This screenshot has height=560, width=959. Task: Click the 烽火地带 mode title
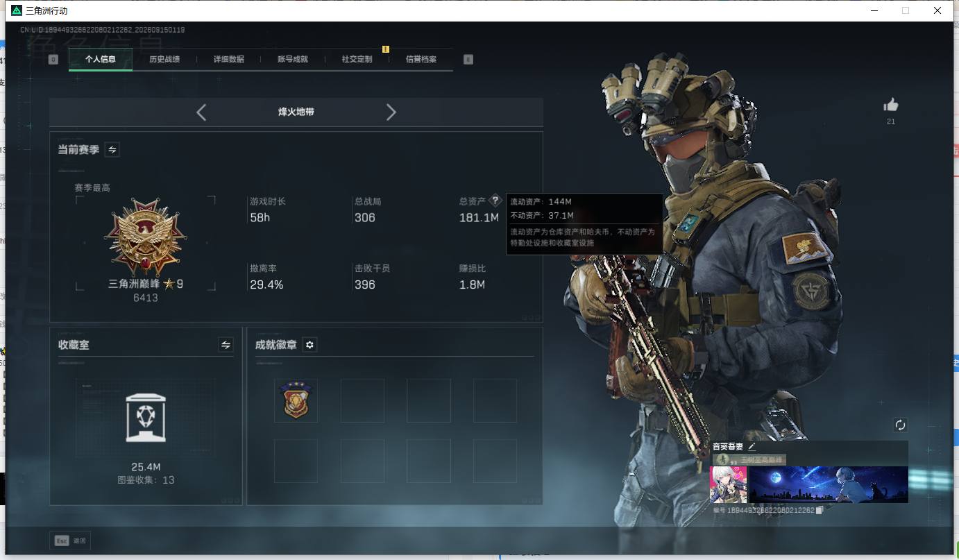pos(296,112)
